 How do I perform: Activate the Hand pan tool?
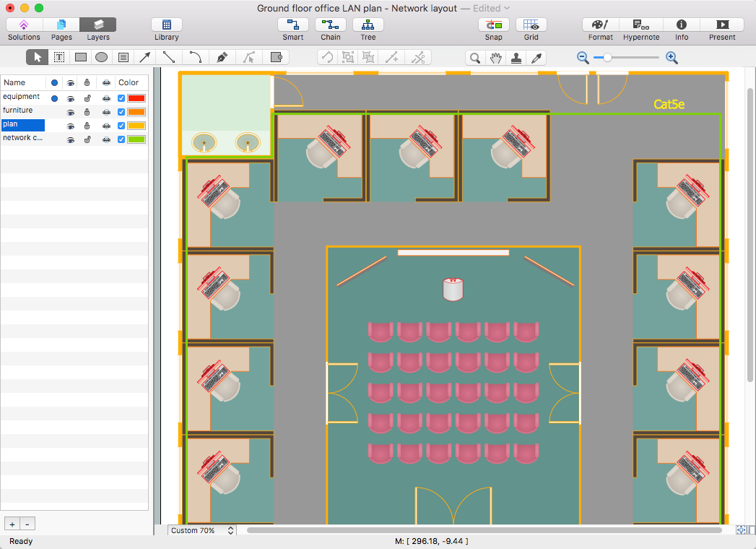pyautogui.click(x=495, y=58)
